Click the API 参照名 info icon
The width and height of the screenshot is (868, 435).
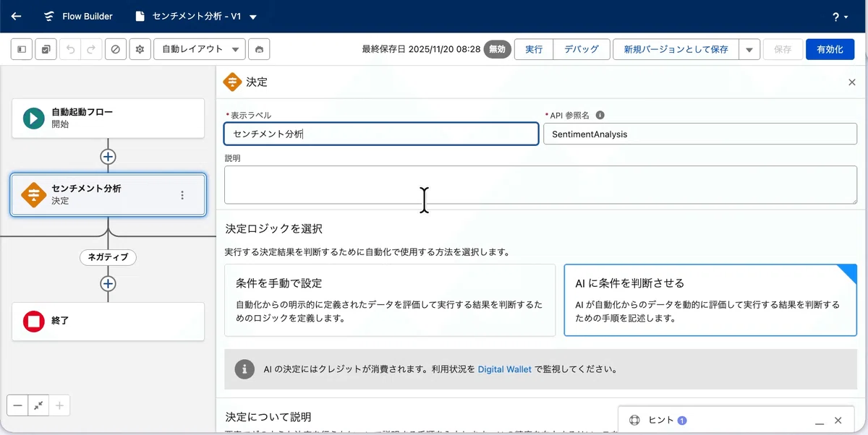(x=600, y=115)
